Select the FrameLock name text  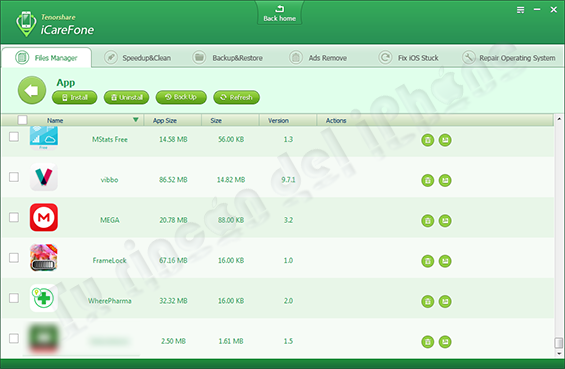tap(110, 261)
